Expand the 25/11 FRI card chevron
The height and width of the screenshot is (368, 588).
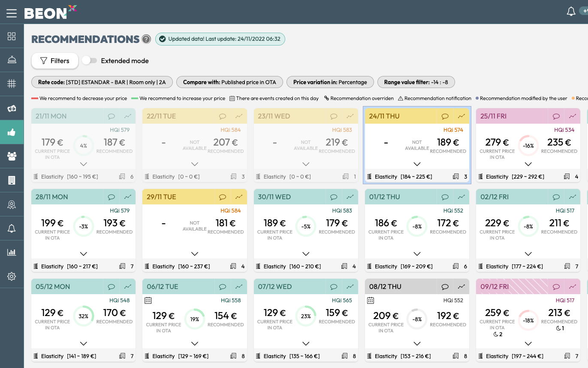528,164
